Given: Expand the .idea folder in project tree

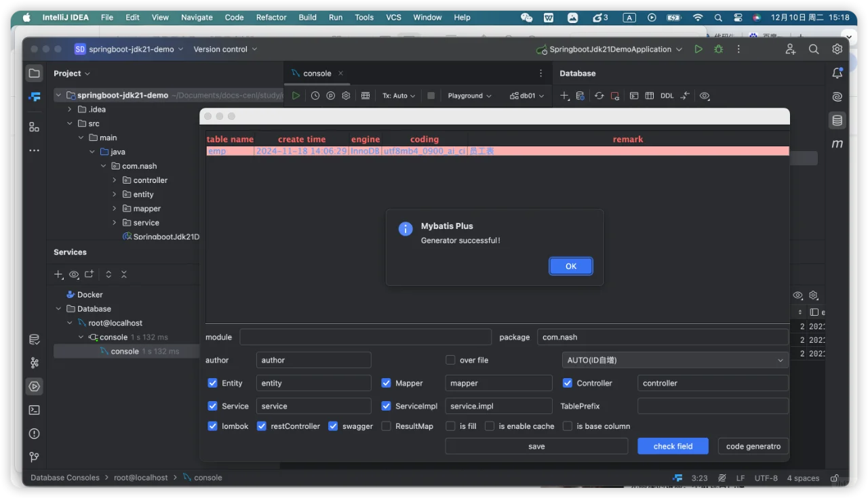Looking at the screenshot, I should click(x=70, y=110).
